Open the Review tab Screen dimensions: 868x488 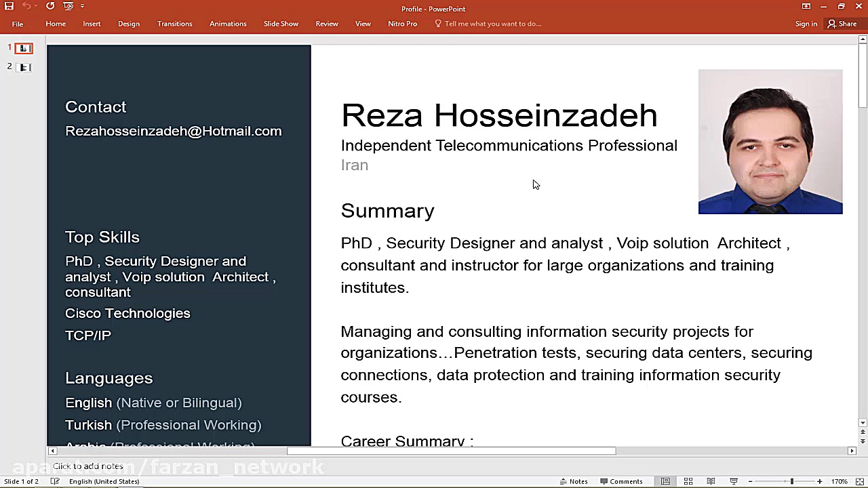pos(327,24)
